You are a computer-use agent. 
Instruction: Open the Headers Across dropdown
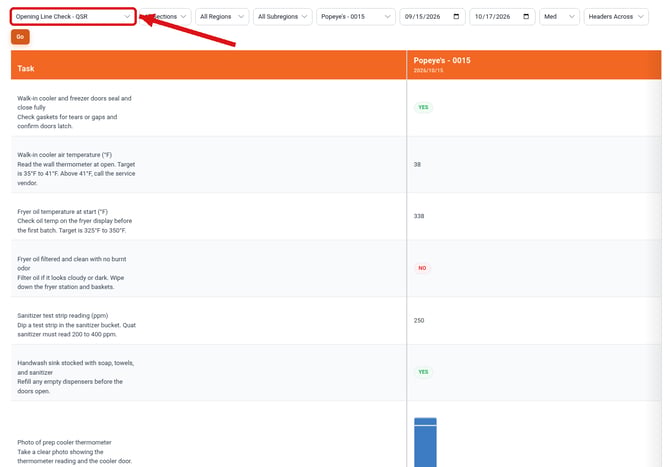[x=616, y=17]
